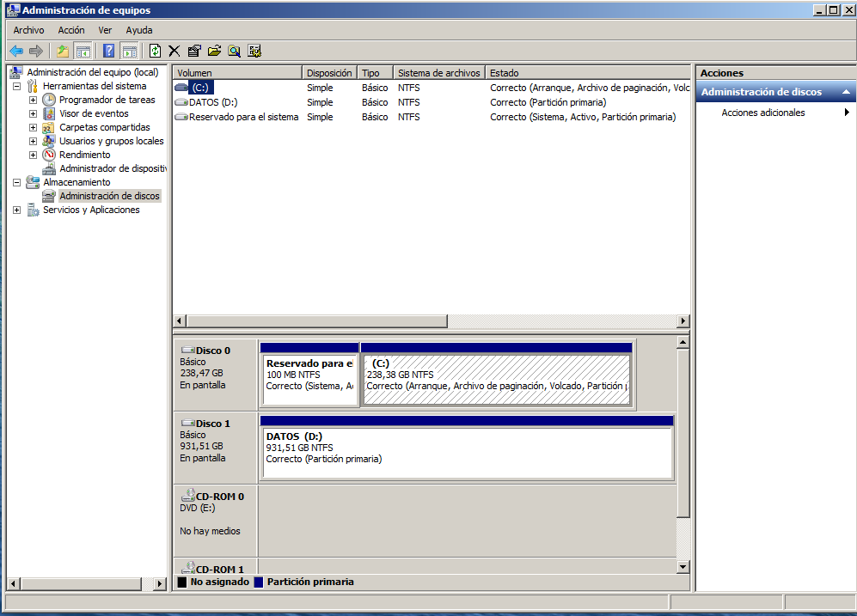
Task: Expand the Programador de tareas node
Action: pyautogui.click(x=33, y=100)
